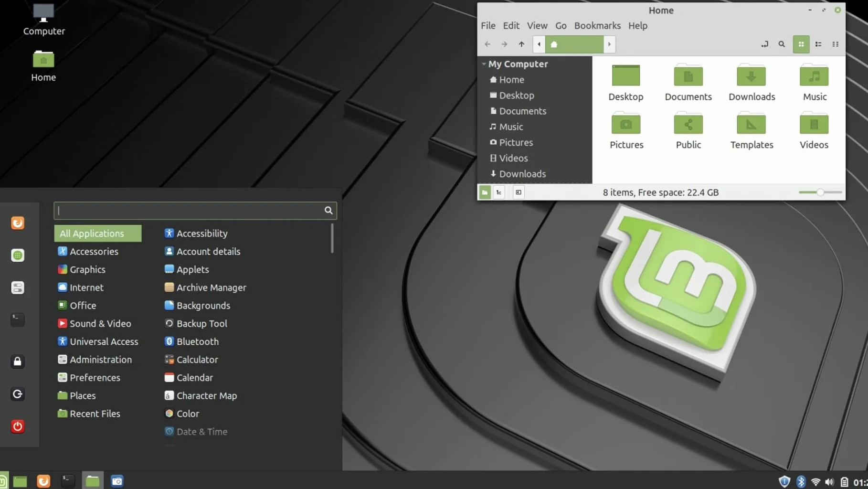Open the screenshot tool in the taskbar
This screenshot has height=489, width=868.
(x=117, y=481)
